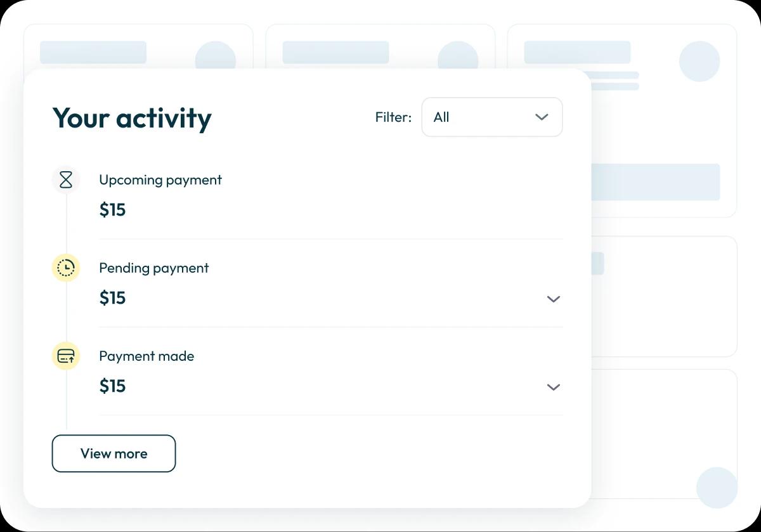The image size is (761, 532).
Task: Select the Pending payment label text
Action: 154,268
